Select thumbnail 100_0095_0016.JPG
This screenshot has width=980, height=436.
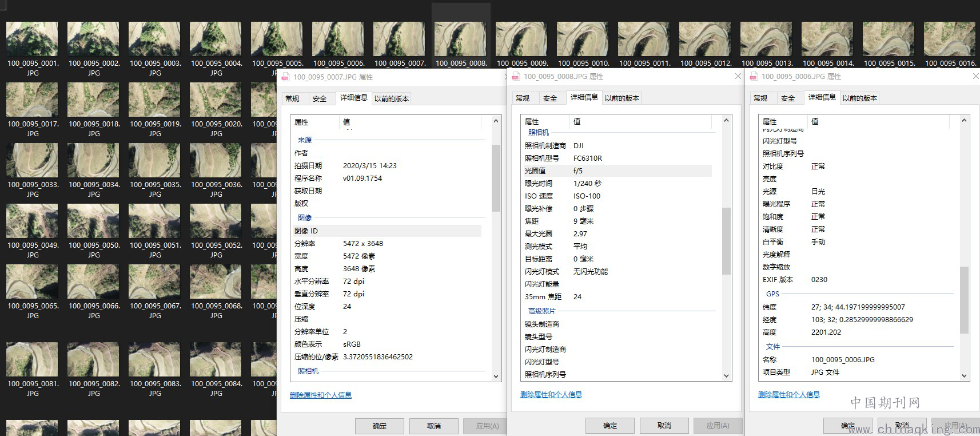[x=950, y=39]
